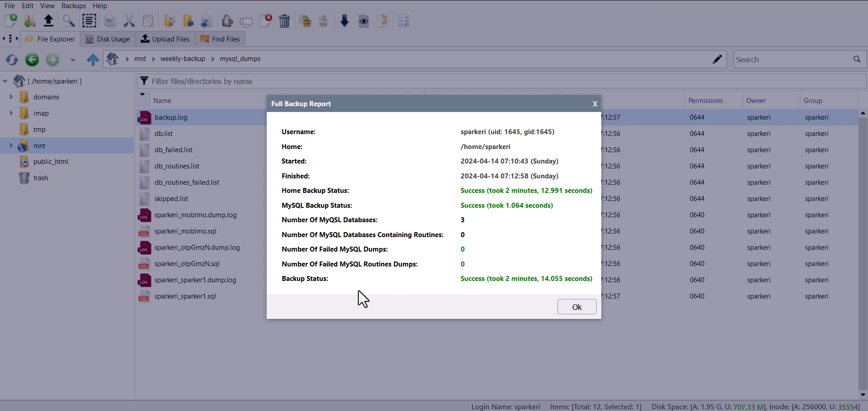This screenshot has width=868, height=411.
Task: Open the magnifier search tool icon
Action: click(x=69, y=21)
